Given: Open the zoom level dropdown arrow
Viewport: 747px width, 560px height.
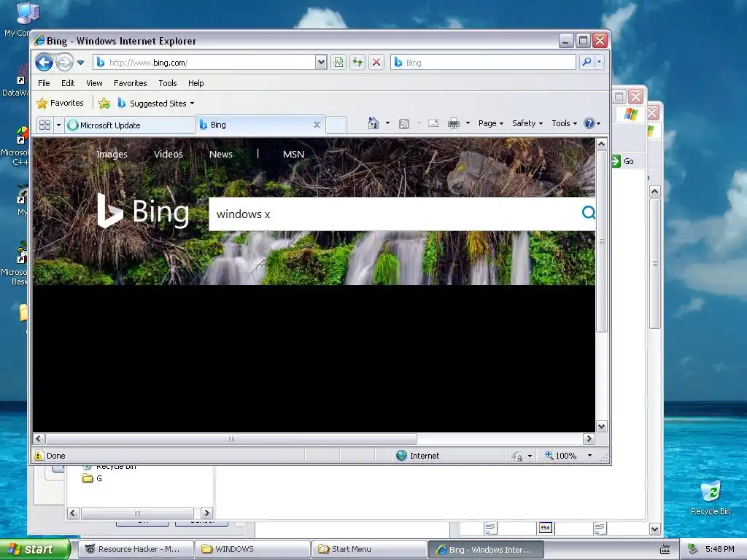Looking at the screenshot, I should coord(589,455).
